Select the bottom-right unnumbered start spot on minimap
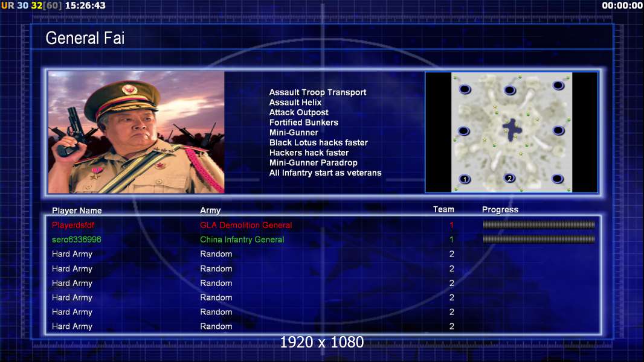 [558, 179]
